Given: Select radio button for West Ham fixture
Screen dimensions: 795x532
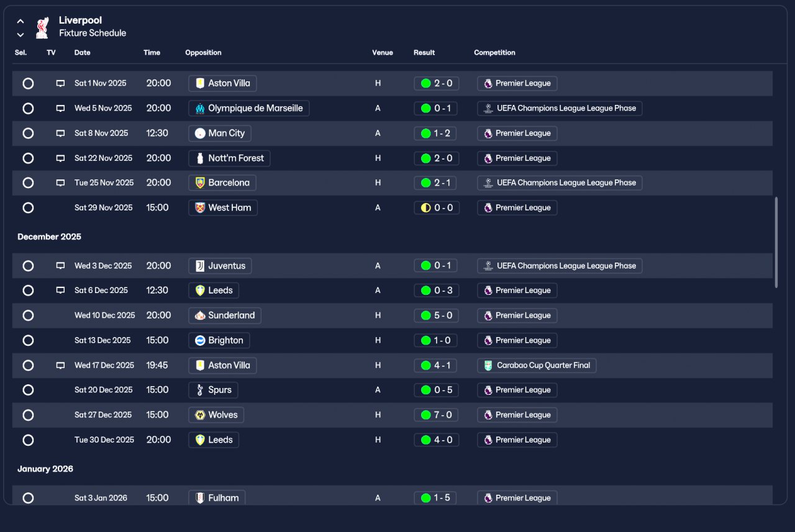Looking at the screenshot, I should click(x=28, y=208).
